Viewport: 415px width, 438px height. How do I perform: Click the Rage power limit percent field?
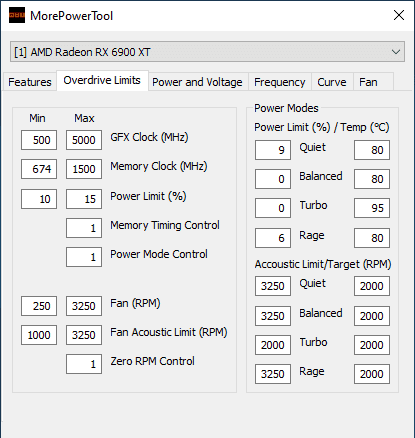273,238
